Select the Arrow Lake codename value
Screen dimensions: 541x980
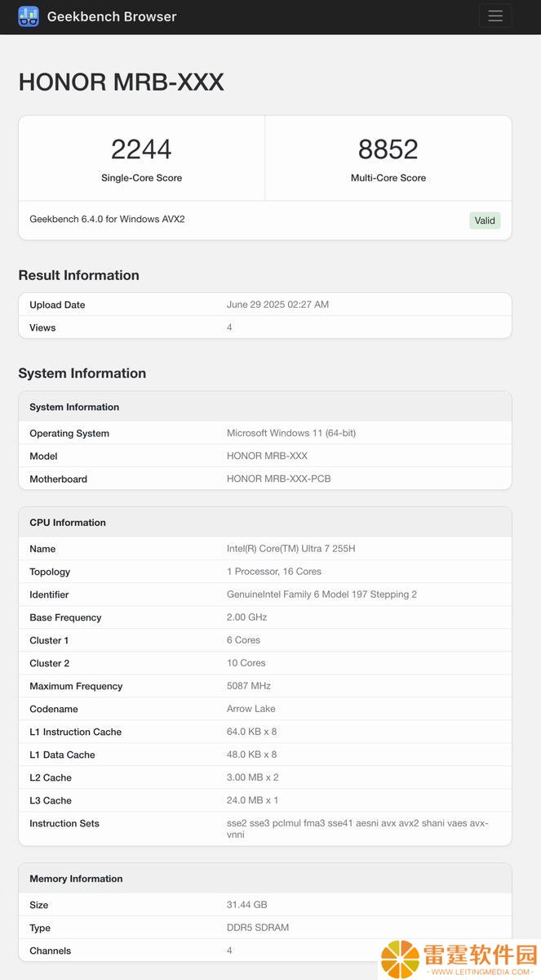[251, 708]
